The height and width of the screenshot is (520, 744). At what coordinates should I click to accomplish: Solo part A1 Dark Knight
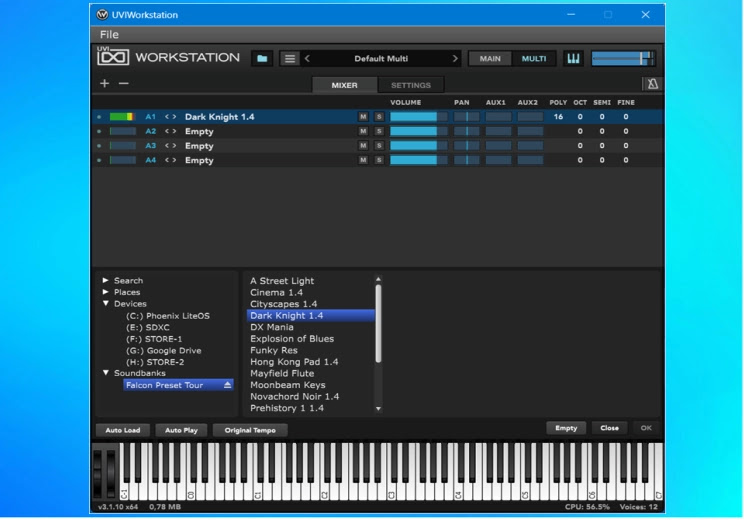pos(379,117)
